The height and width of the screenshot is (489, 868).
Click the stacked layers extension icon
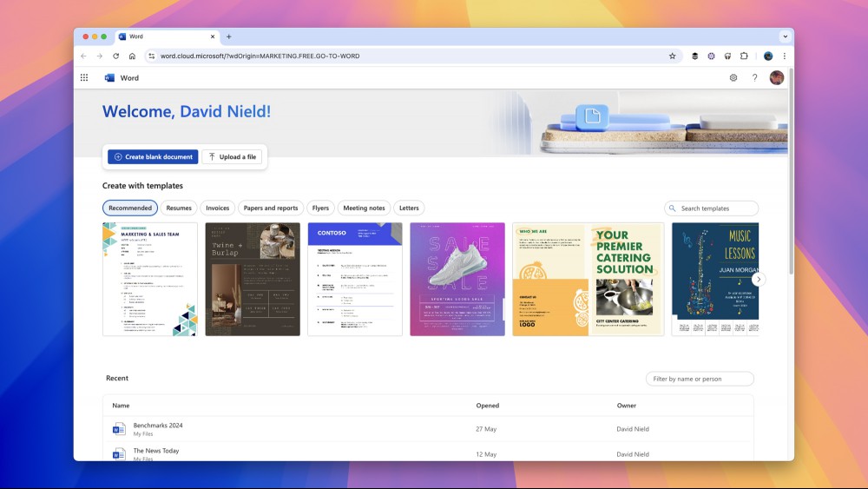pyautogui.click(x=694, y=56)
